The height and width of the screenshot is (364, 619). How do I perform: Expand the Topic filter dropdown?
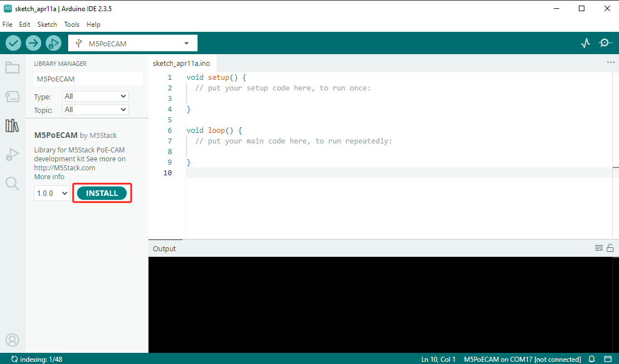click(x=95, y=110)
